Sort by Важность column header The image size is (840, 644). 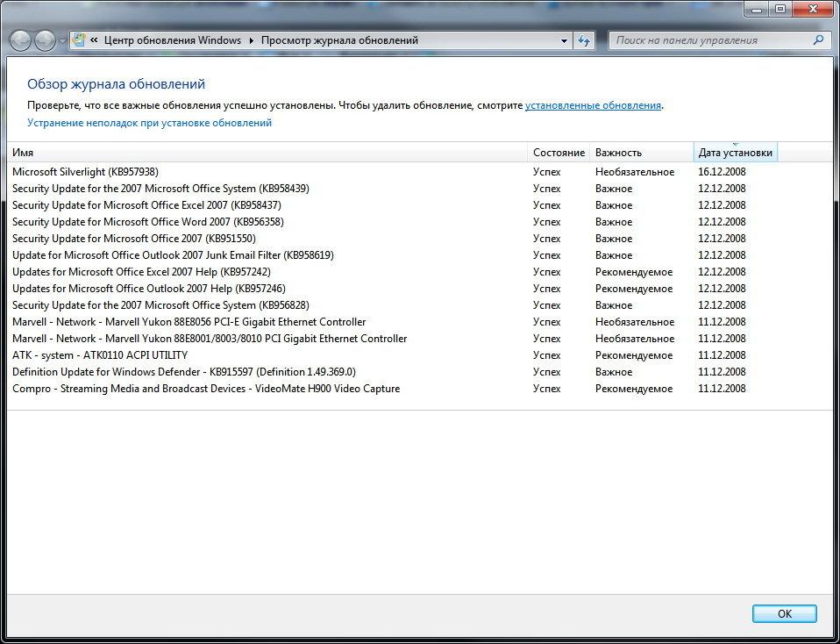642,153
